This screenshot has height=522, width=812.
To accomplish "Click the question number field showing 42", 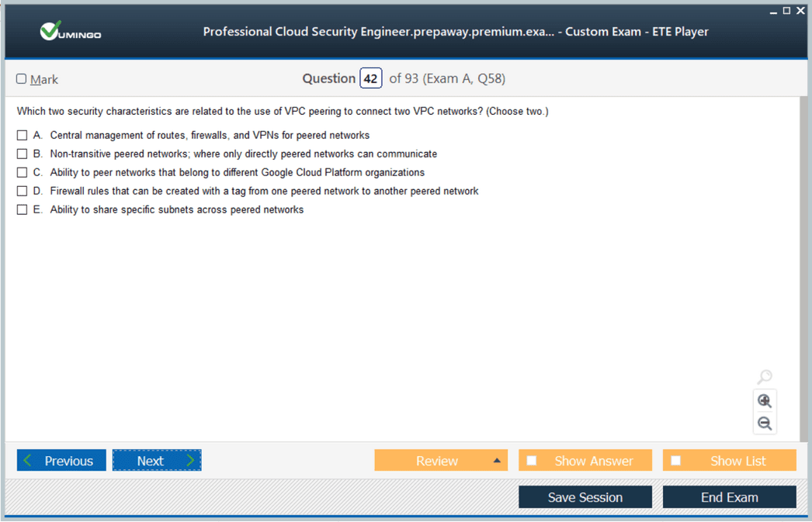I will pyautogui.click(x=371, y=78).
